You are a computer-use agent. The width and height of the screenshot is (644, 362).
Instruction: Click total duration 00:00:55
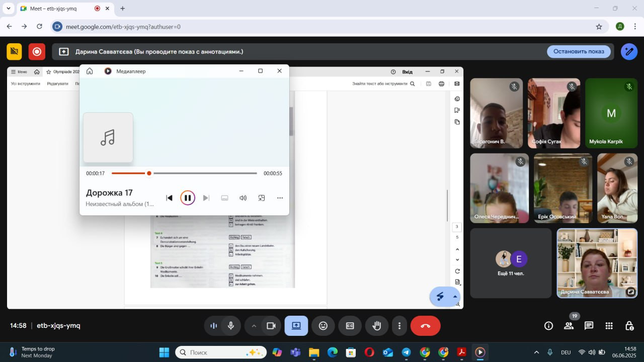(x=273, y=173)
